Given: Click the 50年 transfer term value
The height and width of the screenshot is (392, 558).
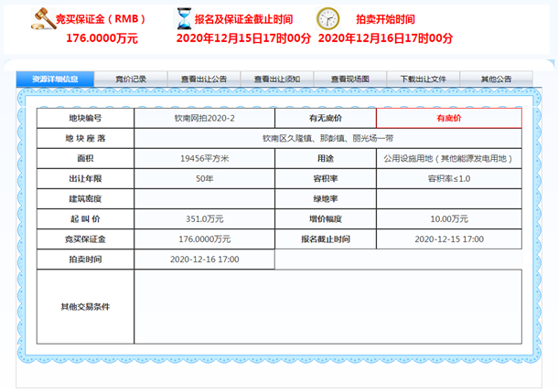Looking at the screenshot, I should coord(205,179).
